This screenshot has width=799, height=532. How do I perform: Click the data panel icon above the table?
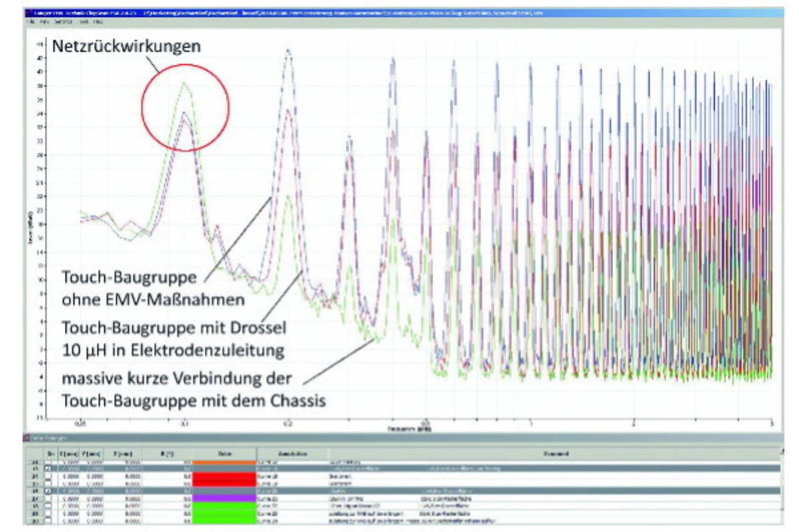pos(27,438)
